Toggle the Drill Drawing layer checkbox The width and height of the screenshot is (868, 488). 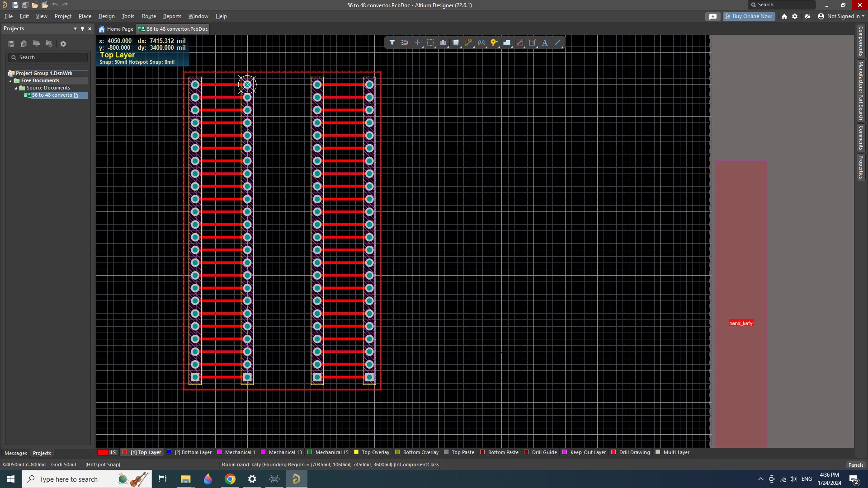click(x=613, y=452)
